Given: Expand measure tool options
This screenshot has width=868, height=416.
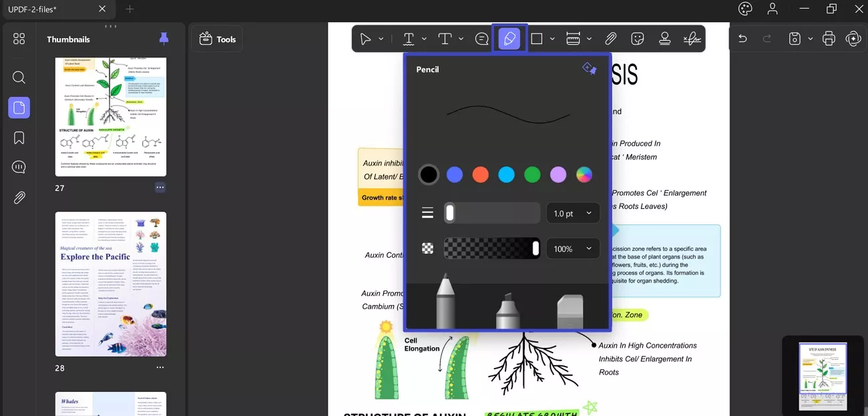Looking at the screenshot, I should click(x=589, y=39).
